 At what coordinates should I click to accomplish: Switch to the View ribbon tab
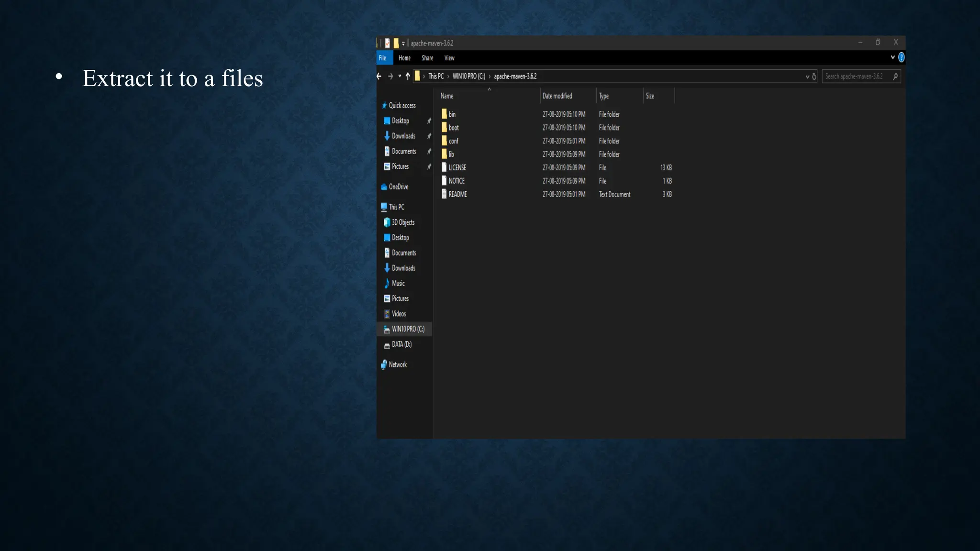point(449,58)
